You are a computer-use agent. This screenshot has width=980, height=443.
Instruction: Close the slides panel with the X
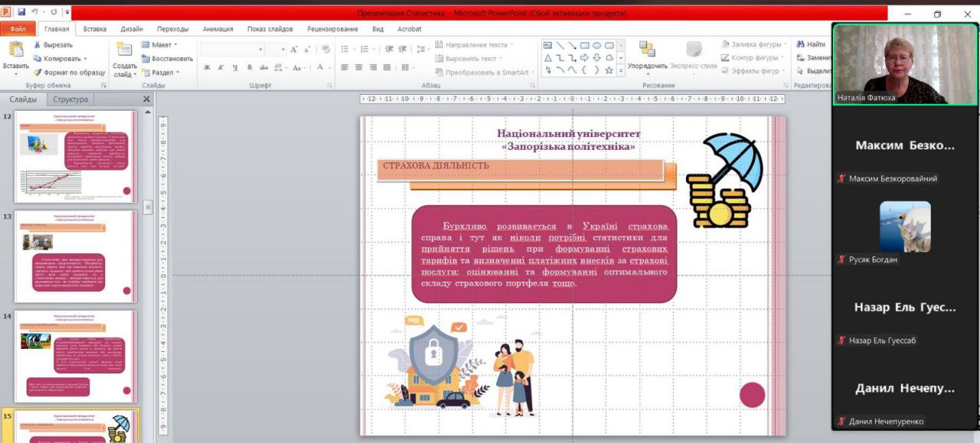coord(147,99)
